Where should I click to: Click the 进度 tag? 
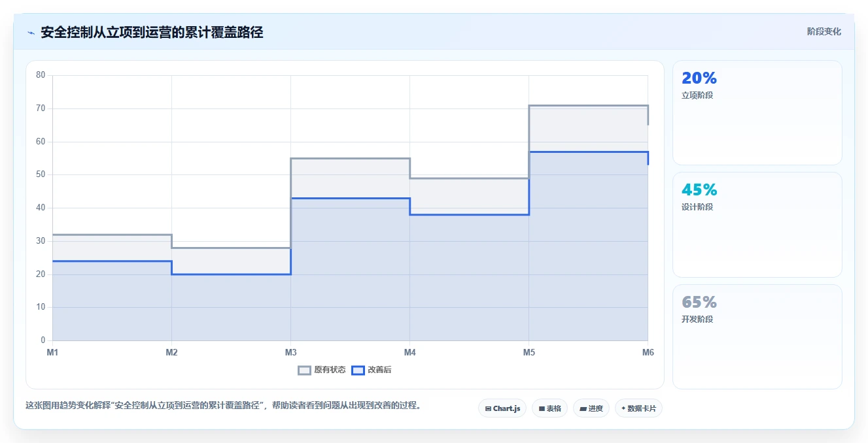[x=591, y=408]
